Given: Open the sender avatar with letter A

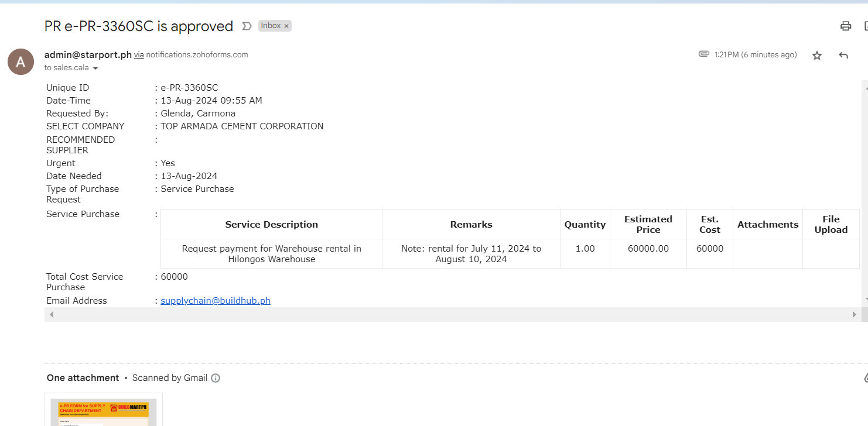Looking at the screenshot, I should [20, 61].
